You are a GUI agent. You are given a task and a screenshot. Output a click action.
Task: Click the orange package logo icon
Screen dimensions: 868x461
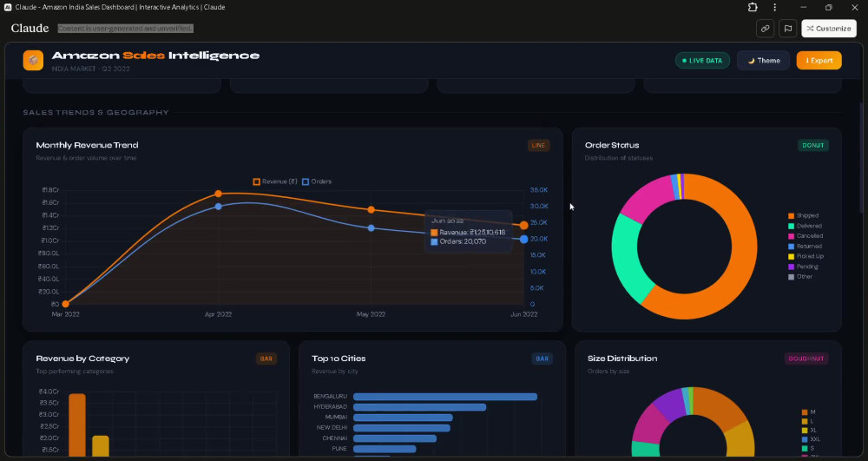click(x=33, y=60)
